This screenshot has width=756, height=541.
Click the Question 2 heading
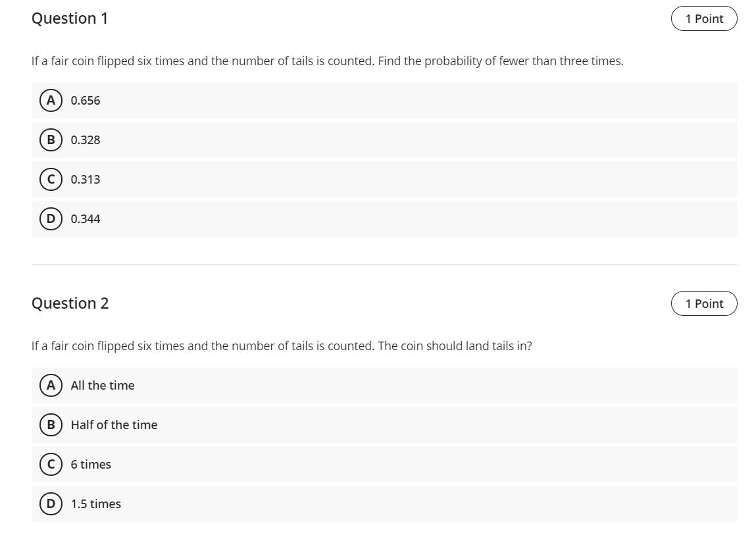70,303
